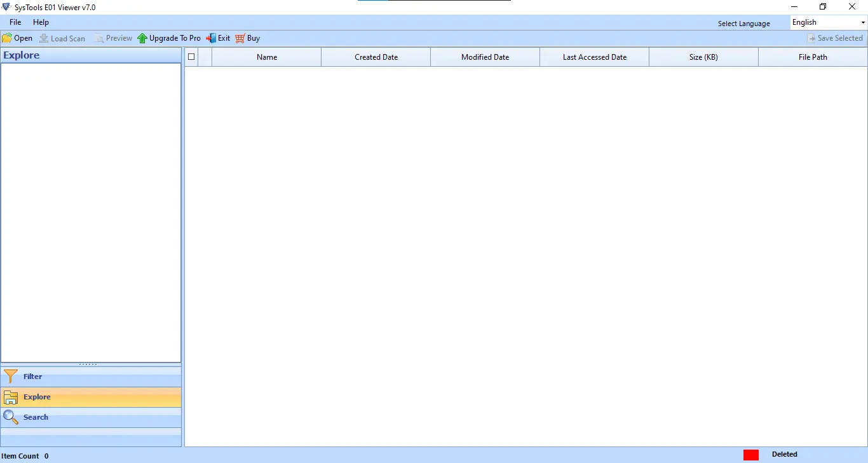Click the red Deleted legend swatch
This screenshot has width=868, height=463.
[x=751, y=454]
